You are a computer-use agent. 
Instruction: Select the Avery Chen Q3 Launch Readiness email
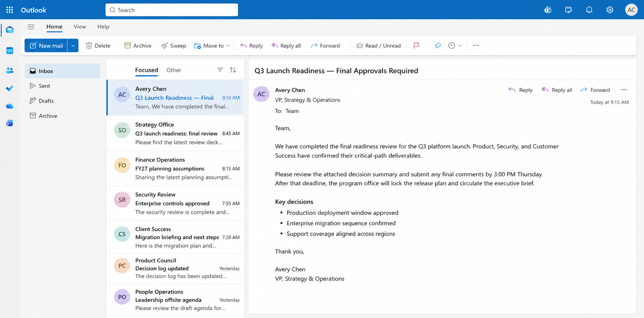click(175, 97)
